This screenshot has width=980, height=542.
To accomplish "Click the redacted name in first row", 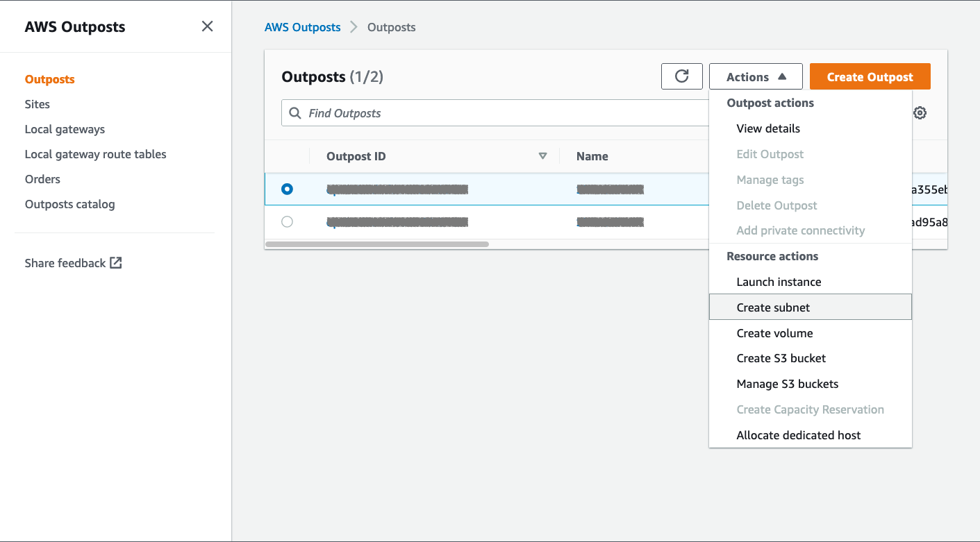I will [611, 189].
